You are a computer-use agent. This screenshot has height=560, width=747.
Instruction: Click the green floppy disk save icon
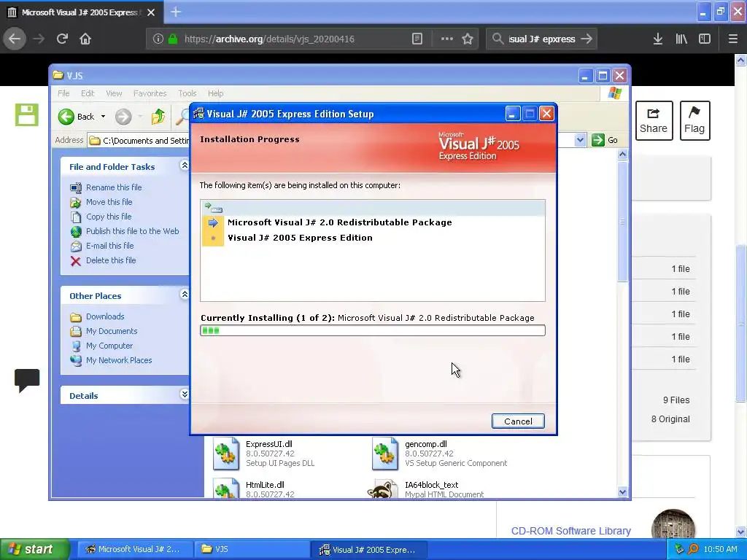tap(27, 114)
